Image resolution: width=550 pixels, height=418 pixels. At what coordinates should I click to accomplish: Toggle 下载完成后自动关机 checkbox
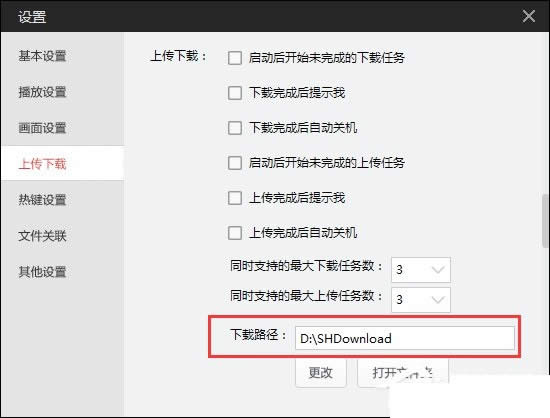click(235, 128)
